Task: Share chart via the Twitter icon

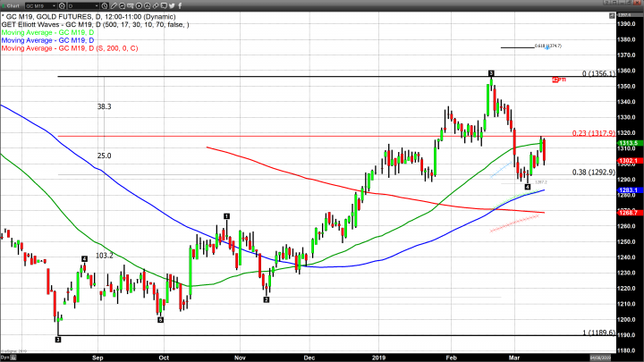Action: click(172, 5)
